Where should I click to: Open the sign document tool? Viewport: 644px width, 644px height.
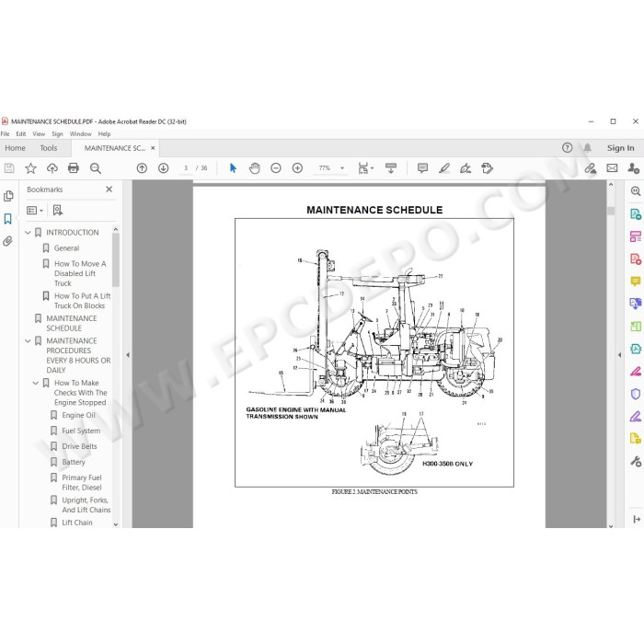tap(466, 168)
